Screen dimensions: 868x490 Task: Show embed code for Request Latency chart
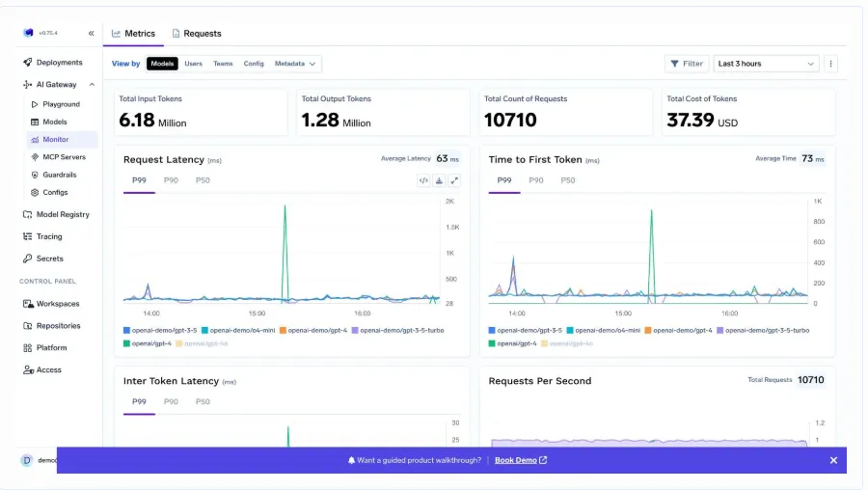423,180
